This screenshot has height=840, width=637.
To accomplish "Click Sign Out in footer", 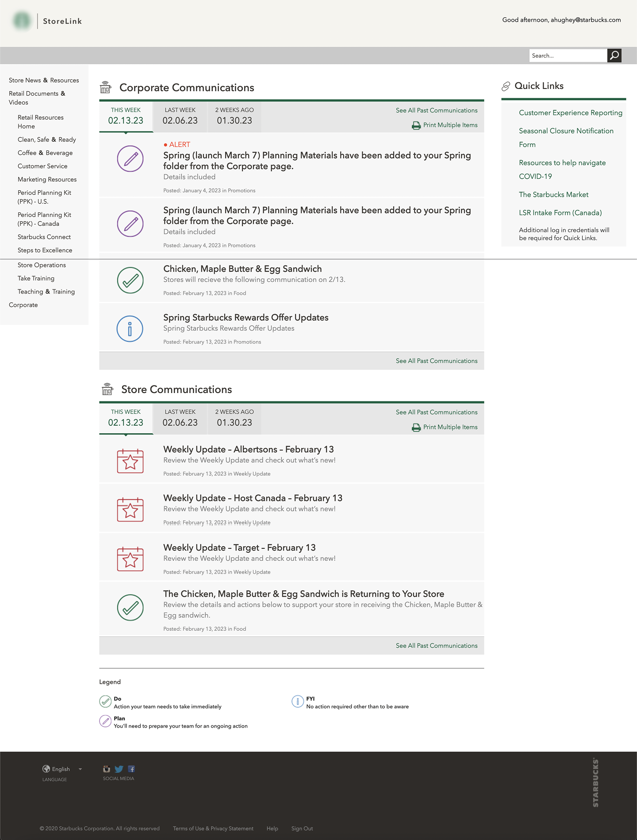I will pyautogui.click(x=302, y=828).
